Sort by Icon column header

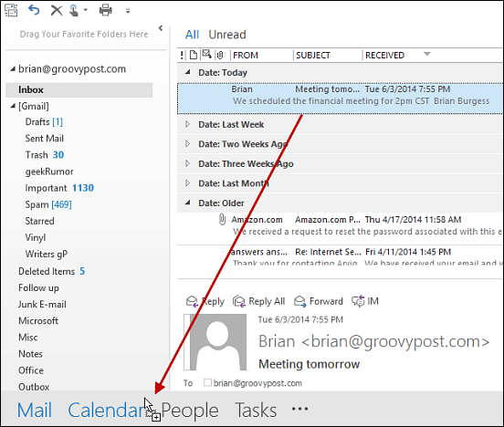(x=194, y=55)
